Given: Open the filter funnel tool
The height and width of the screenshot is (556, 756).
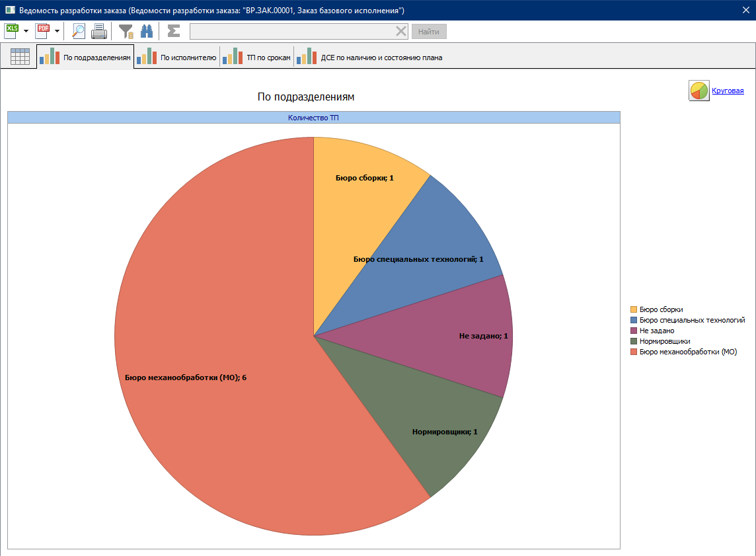Looking at the screenshot, I should point(126,30).
